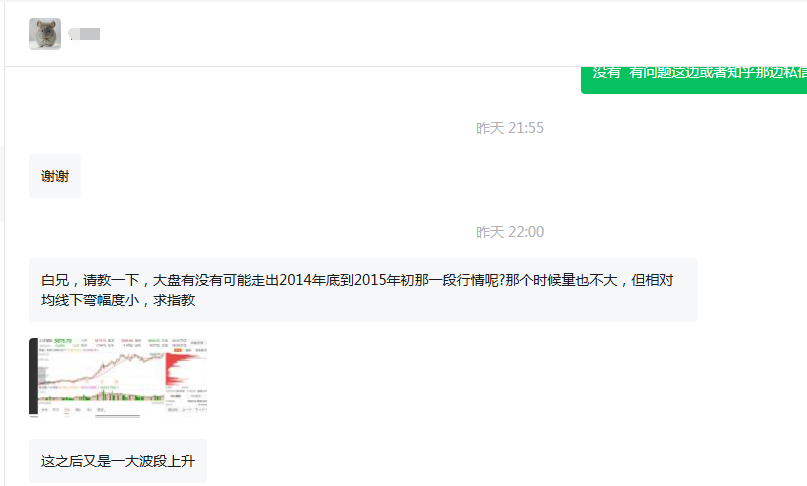Click the green bubble text starting with 没有
807x486 pixels.
tap(699, 73)
